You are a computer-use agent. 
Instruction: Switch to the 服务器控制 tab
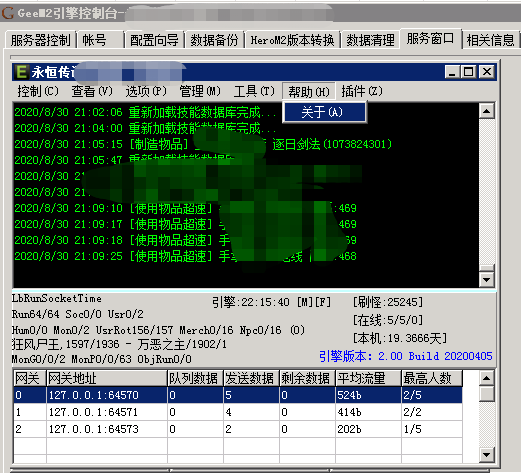[40, 40]
